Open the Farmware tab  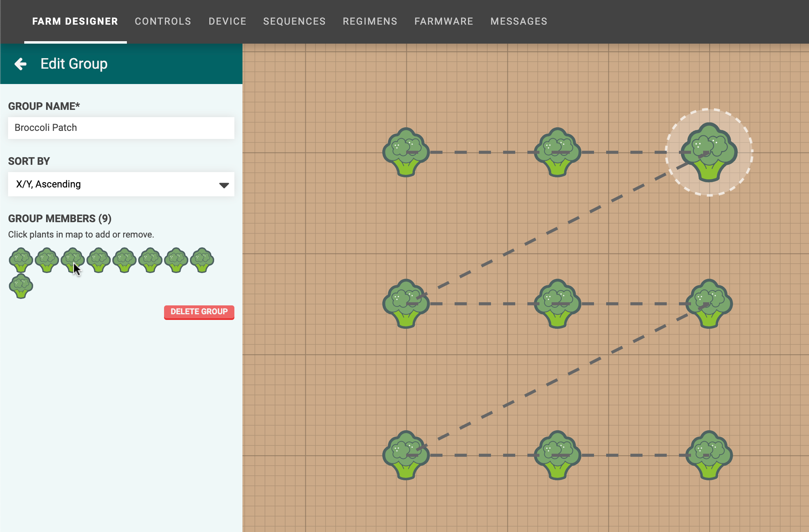(444, 21)
